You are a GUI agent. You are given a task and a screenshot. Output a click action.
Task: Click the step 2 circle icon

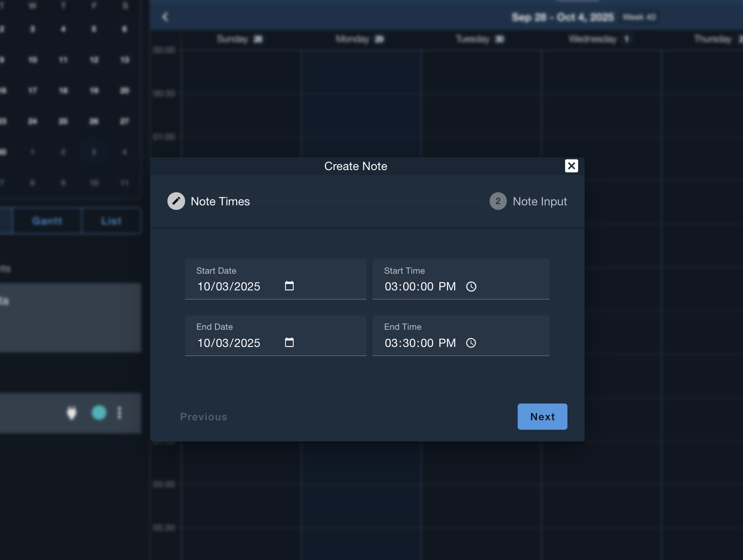click(498, 201)
